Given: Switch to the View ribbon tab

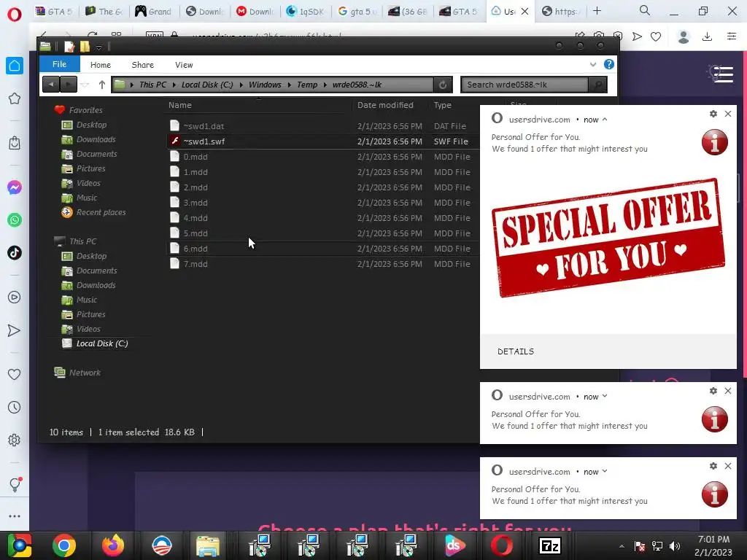Looking at the screenshot, I should [x=184, y=65].
